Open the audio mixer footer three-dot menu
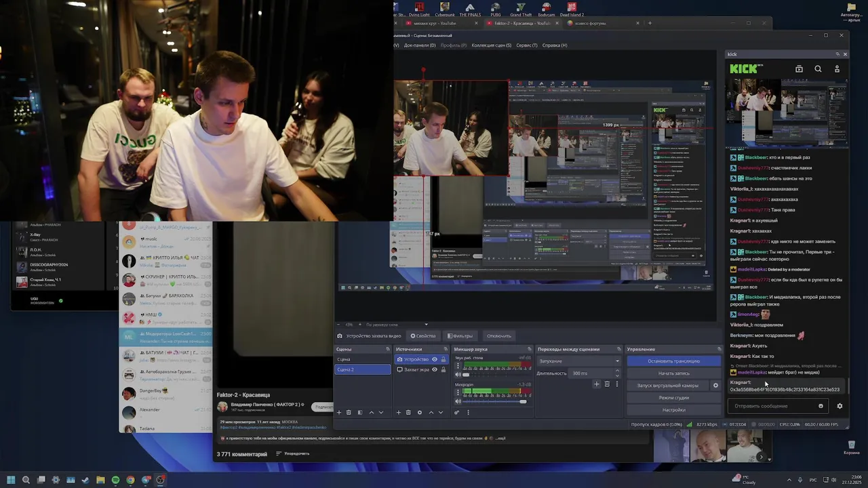 [x=469, y=413]
